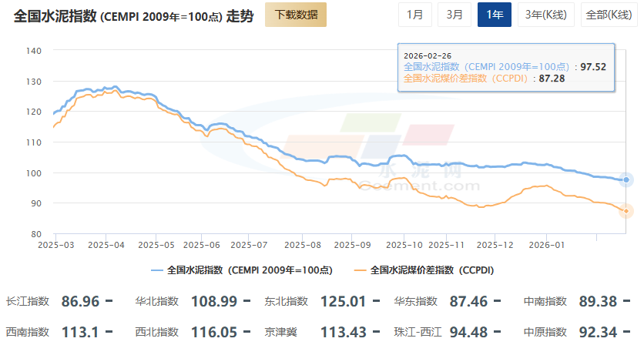Switch to the 1月 time range tab

[414, 15]
